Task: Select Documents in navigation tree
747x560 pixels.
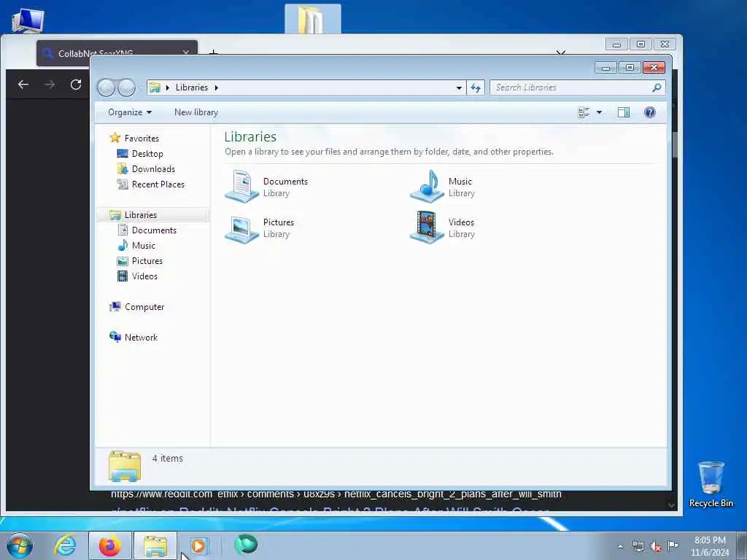Action: coord(154,230)
